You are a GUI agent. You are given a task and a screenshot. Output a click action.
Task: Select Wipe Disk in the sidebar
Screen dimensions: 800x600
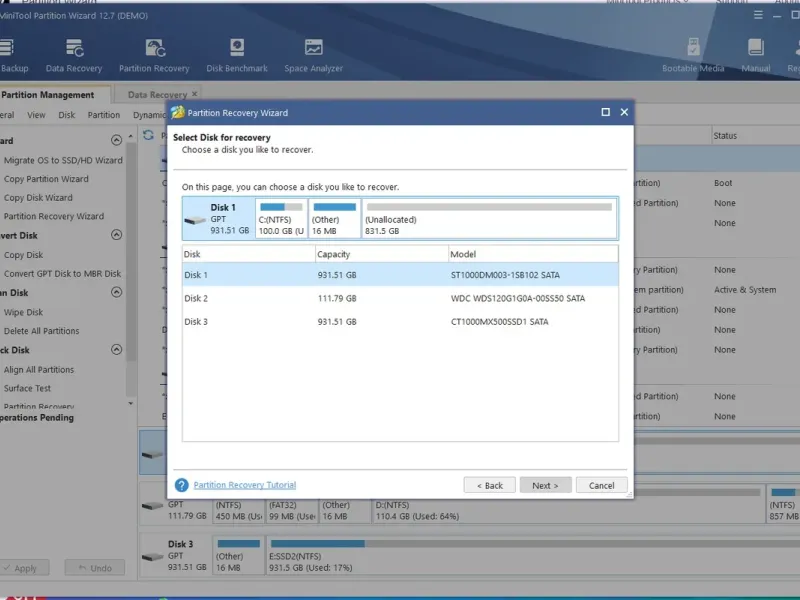point(23,312)
